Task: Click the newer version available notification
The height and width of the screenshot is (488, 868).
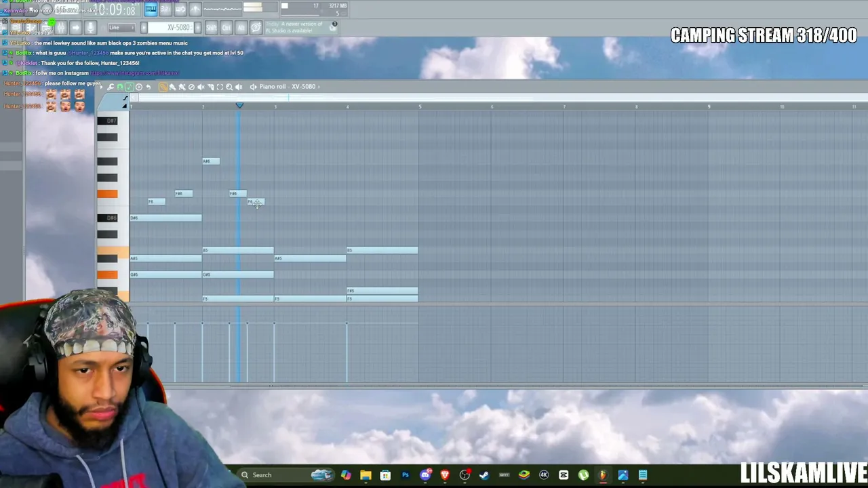Action: (302, 28)
